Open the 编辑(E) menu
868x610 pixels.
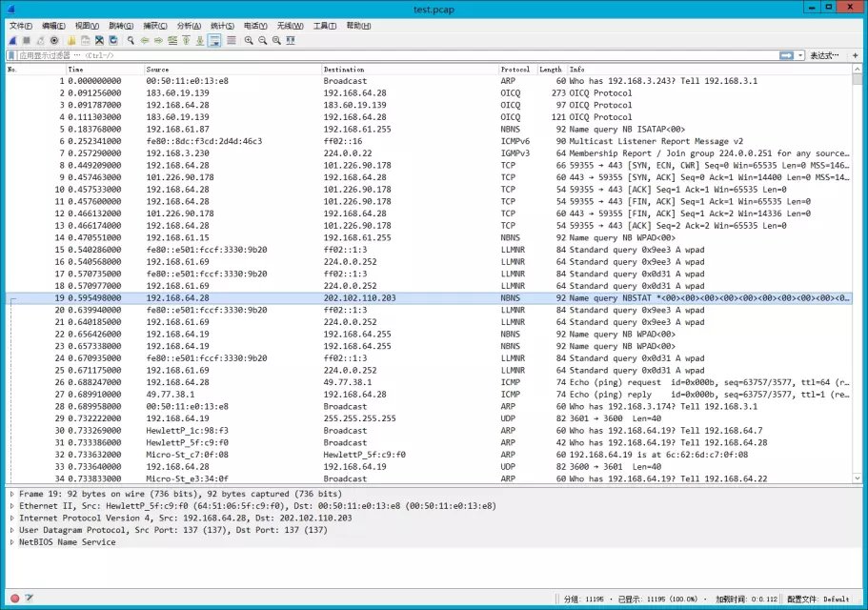point(53,26)
